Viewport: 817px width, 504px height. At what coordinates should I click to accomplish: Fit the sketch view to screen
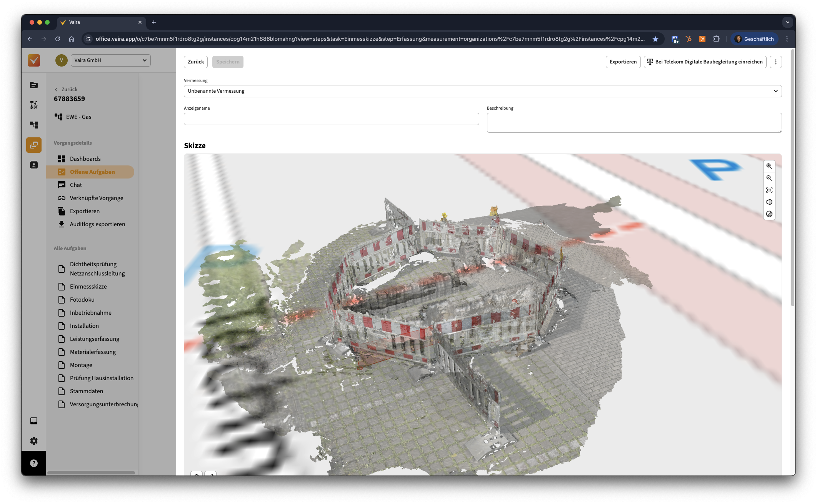pos(769,190)
